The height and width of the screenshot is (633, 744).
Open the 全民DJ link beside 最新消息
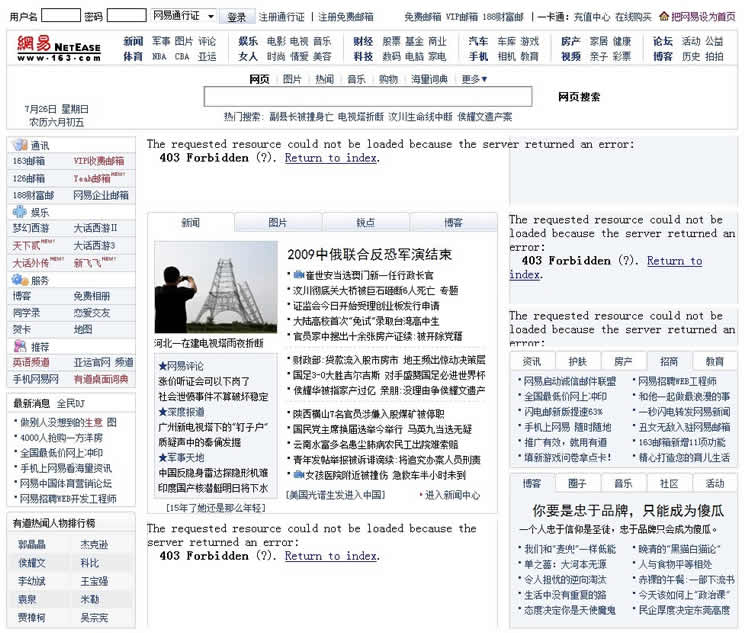71,403
